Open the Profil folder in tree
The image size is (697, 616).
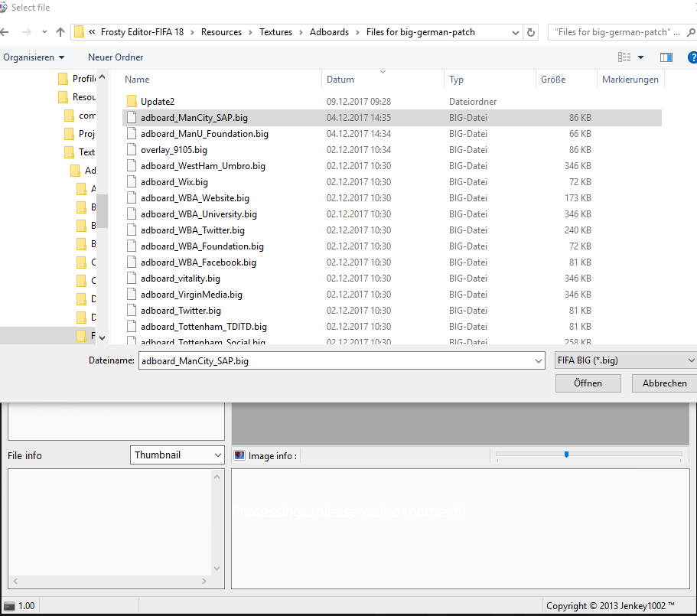point(77,79)
